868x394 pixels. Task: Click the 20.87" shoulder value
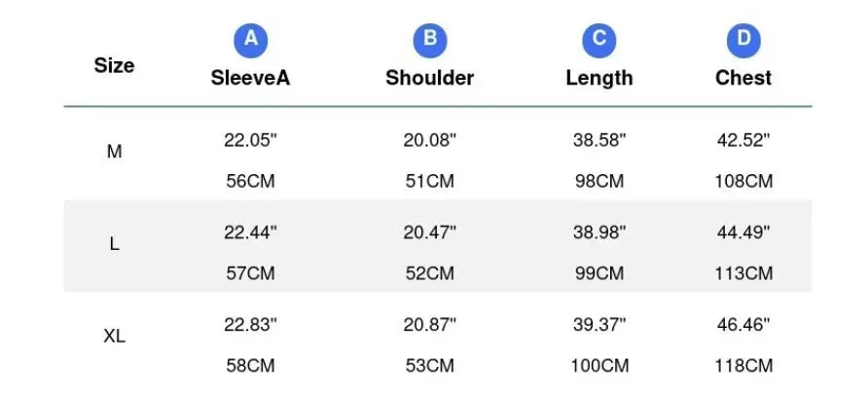429,325
